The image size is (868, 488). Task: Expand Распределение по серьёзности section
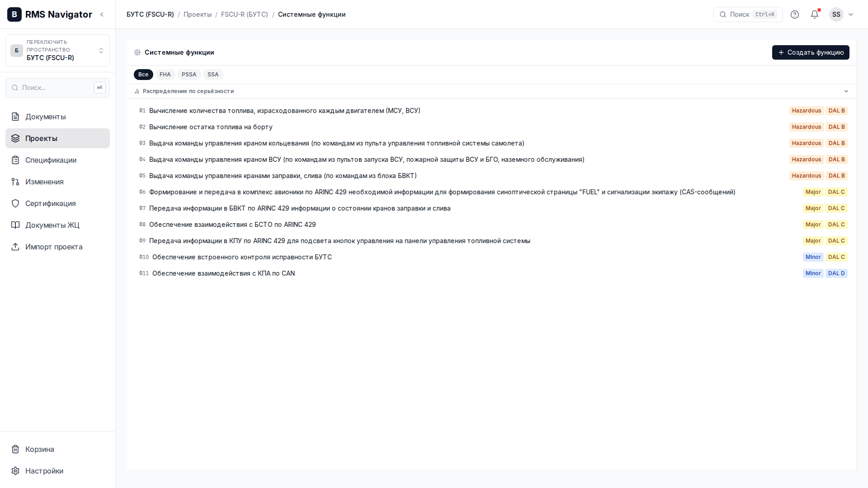tap(491, 91)
